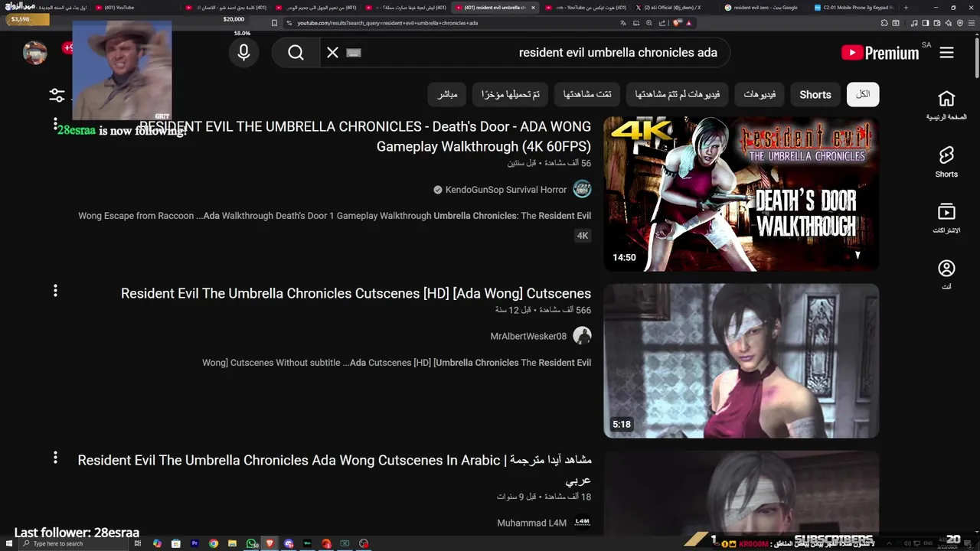Click the 4K badge under first result
The image size is (980, 551).
583,236
